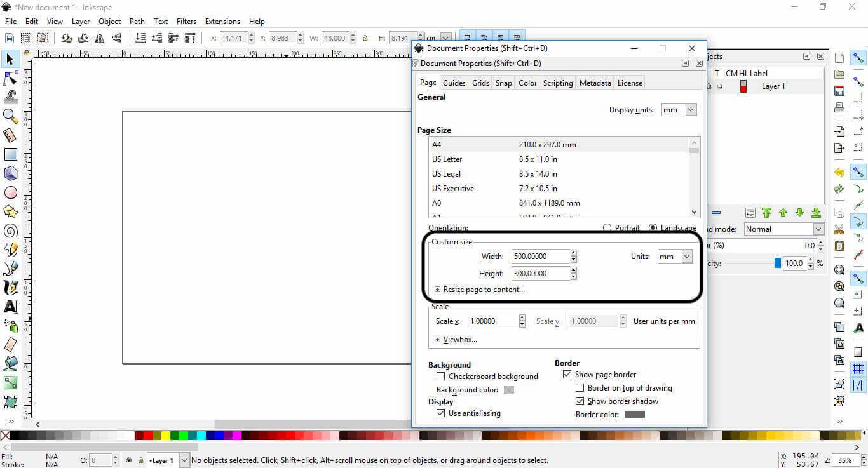Select the Selector arrow tool
Image resolution: width=868 pixels, height=468 pixels.
coord(10,59)
